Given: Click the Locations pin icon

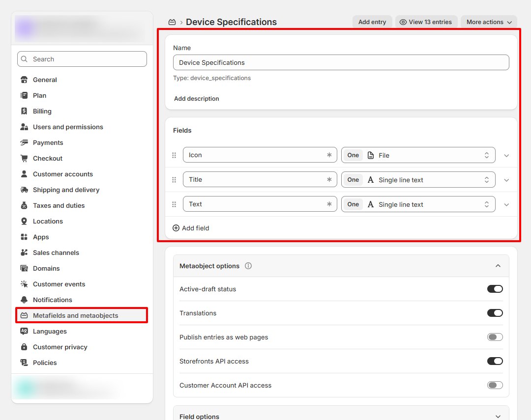Looking at the screenshot, I should pos(24,222).
